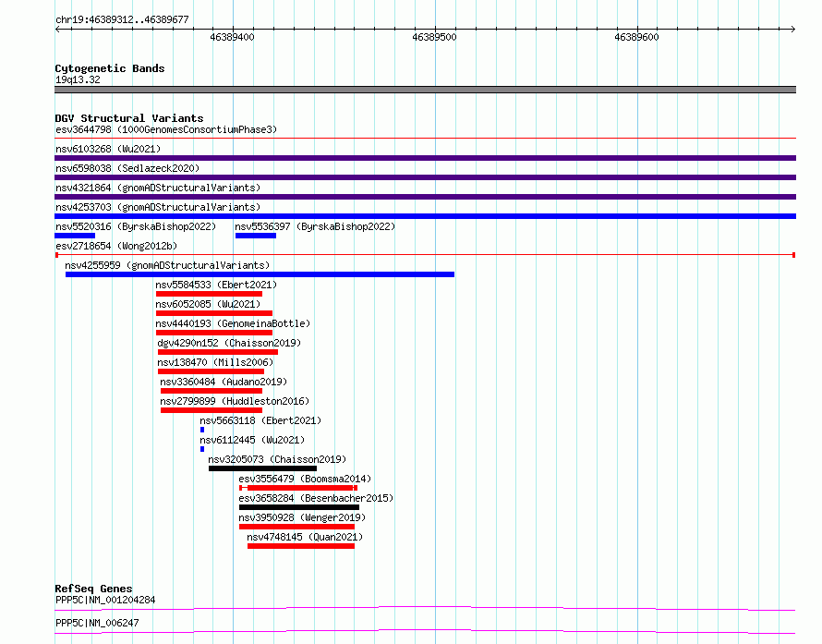Click the chr19:46389312..46389677 region label
This screenshot has width=822, height=644.
122,19
